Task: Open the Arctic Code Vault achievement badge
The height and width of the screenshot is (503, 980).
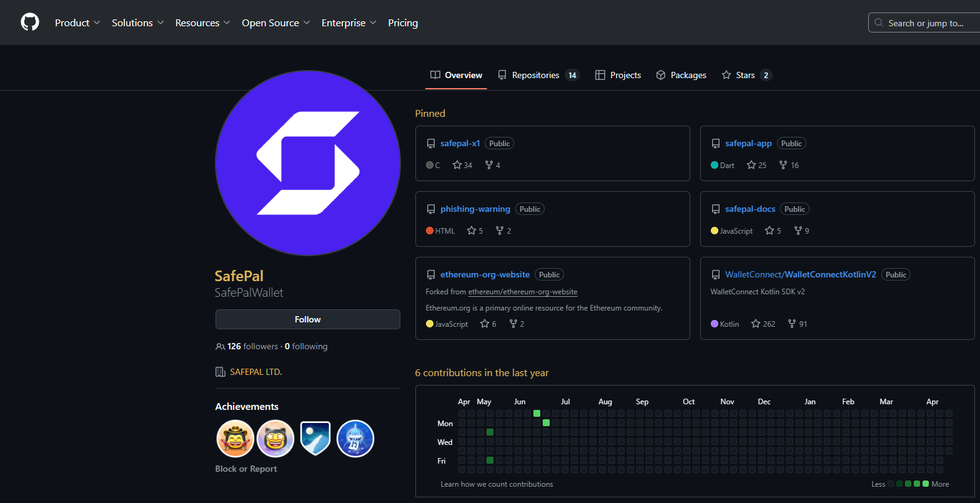Action: pos(315,439)
